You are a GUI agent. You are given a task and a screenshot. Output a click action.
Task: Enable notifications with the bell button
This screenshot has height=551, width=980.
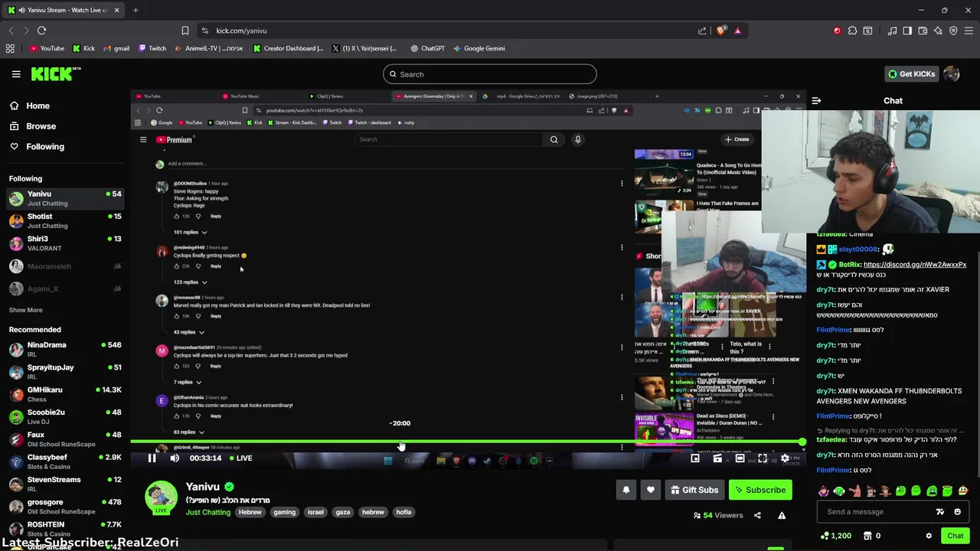point(626,490)
